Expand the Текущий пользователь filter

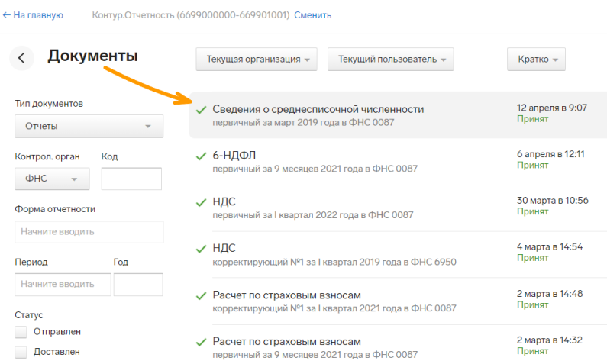[x=390, y=60]
